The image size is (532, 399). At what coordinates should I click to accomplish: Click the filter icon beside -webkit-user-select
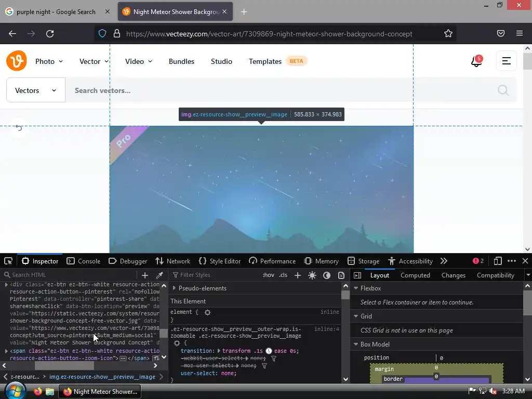click(273, 358)
